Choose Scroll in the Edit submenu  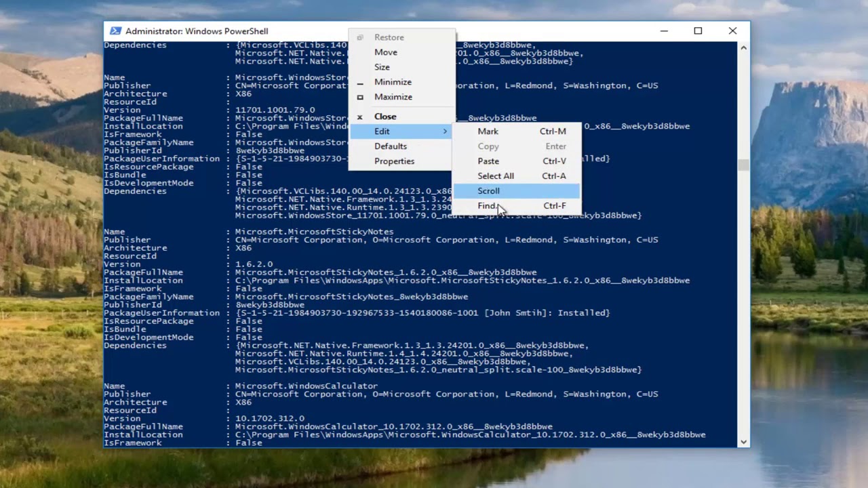[517, 191]
